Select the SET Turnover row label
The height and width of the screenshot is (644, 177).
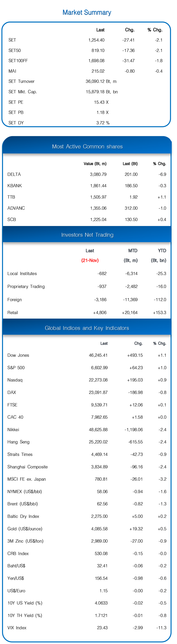click(x=22, y=81)
